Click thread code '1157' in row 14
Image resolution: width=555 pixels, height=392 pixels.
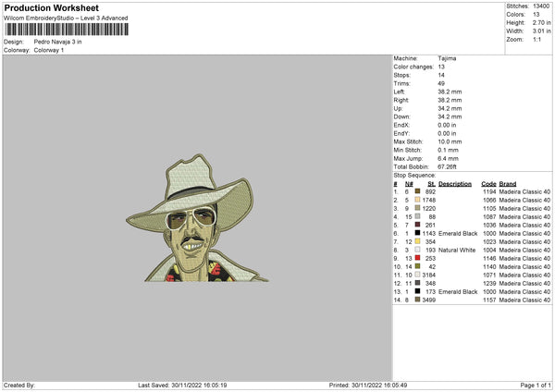(x=489, y=300)
